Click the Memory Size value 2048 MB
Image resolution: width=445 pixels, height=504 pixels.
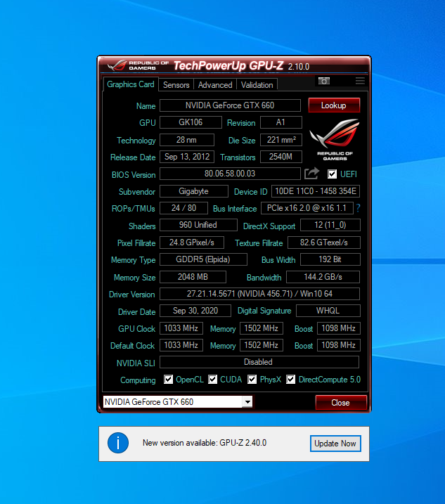[x=193, y=277]
